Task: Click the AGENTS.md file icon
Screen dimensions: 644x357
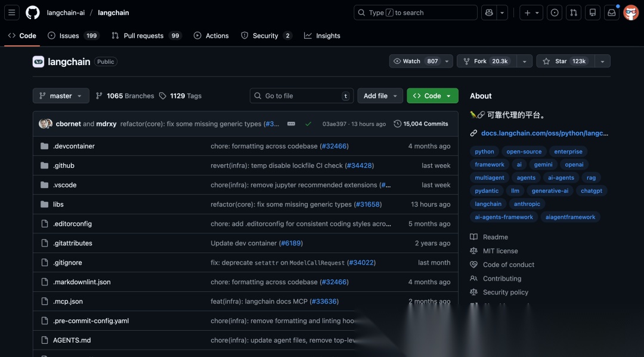Action: pyautogui.click(x=44, y=340)
